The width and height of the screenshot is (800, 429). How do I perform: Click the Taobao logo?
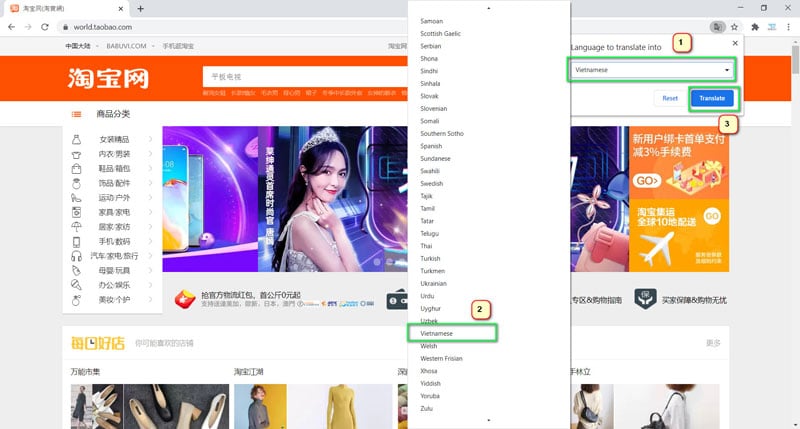coord(108,78)
